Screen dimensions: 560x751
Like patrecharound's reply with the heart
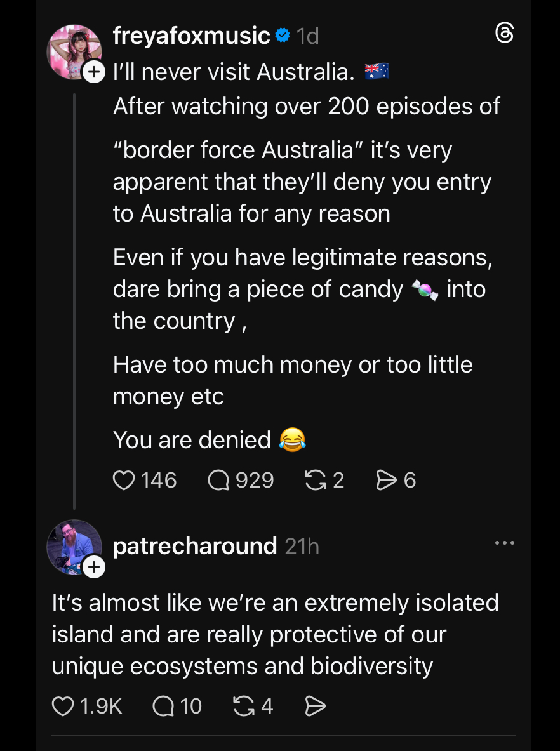pyautogui.click(x=63, y=706)
